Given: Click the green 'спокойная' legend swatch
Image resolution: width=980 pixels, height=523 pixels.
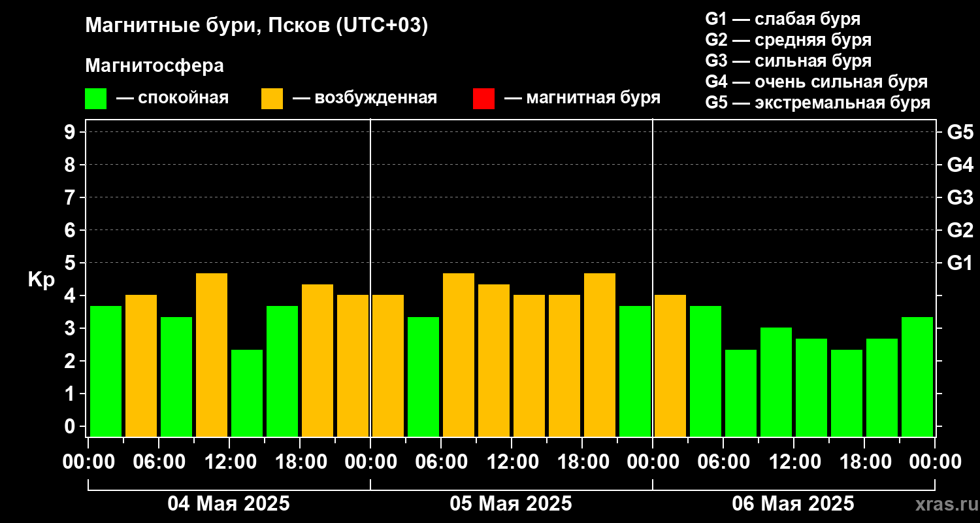Looking at the screenshot, I should click(95, 99).
